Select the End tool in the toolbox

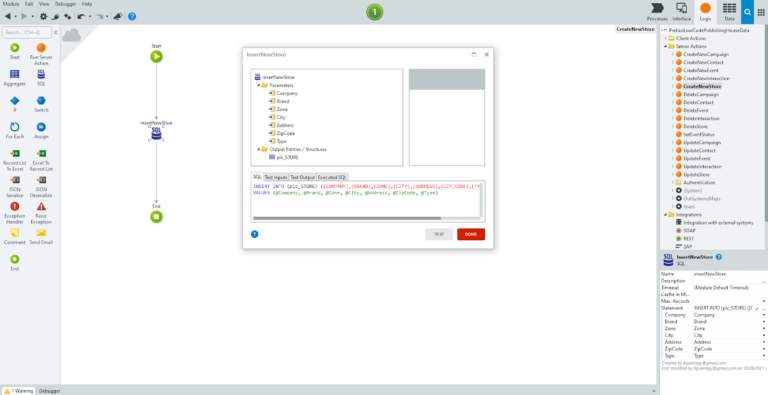click(x=15, y=263)
